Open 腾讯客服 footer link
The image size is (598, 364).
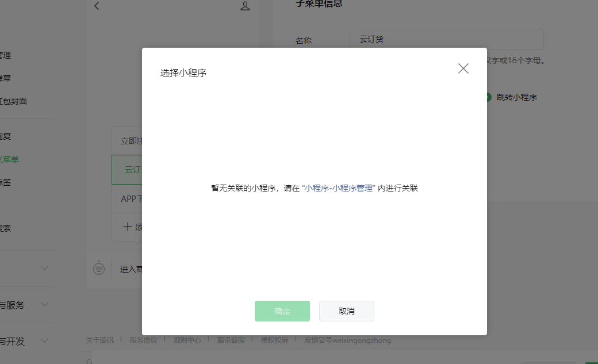[231, 340]
